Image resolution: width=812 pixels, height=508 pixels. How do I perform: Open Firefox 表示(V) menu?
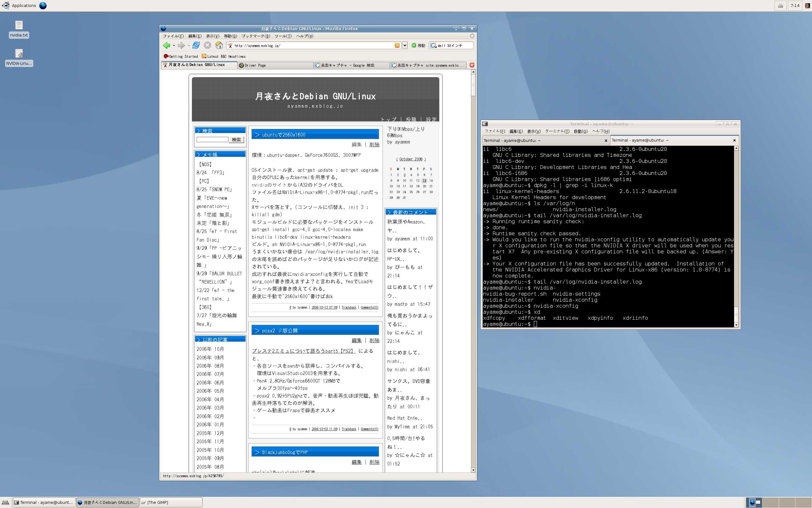[213, 36]
